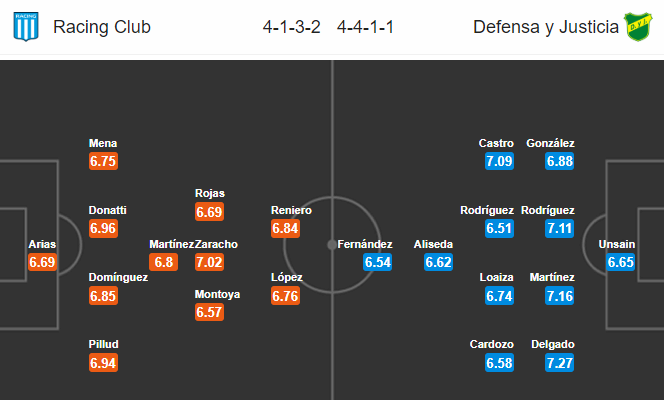
Task: Select Delgado's 7.27 rating badge
Action: 560,363
